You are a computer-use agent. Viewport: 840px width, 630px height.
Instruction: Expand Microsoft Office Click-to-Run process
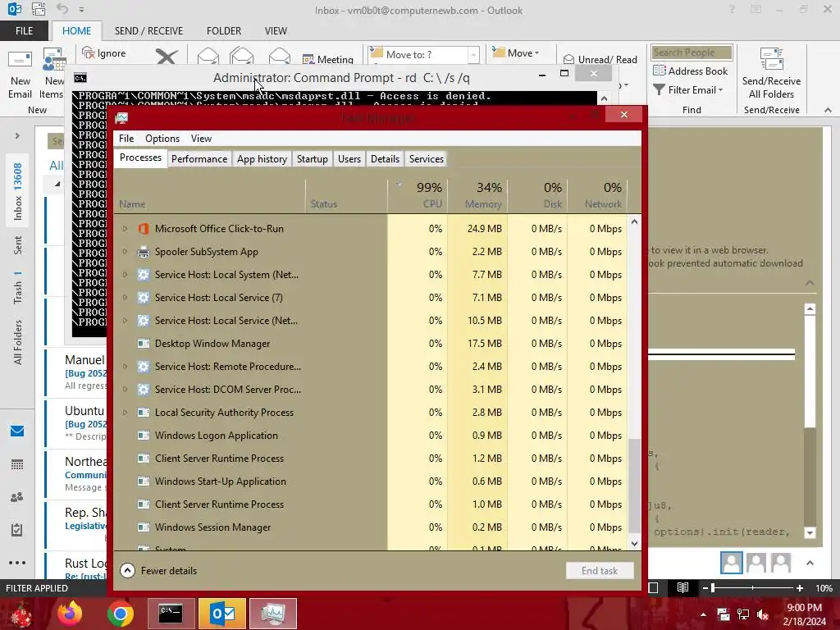[125, 228]
